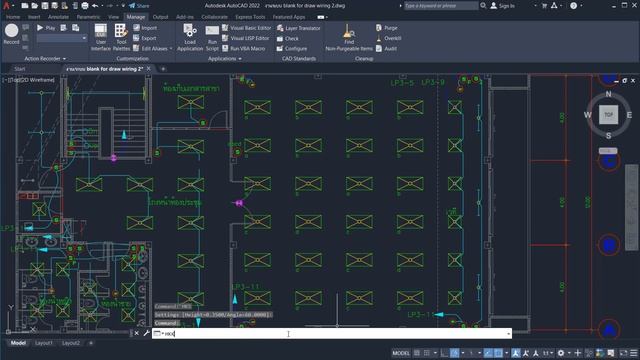Click Run Script

[x=212, y=37]
